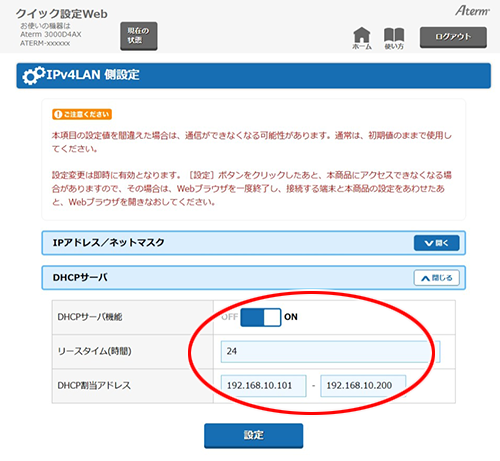Screen dimensions: 500x461
Task: Click the クイック設定Web title
Action: pyautogui.click(x=62, y=14)
